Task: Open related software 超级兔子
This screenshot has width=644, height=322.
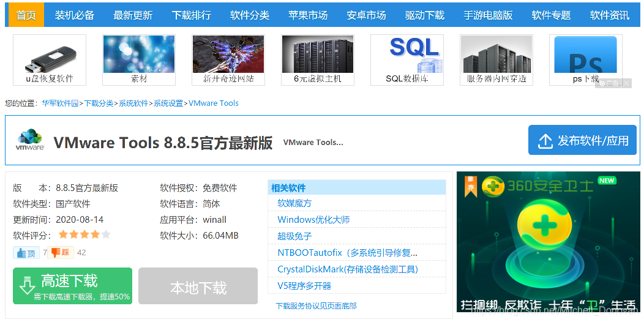Action: 294,236
